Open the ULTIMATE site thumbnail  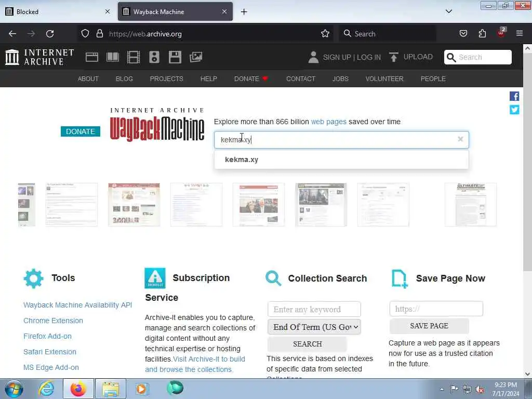(471, 205)
